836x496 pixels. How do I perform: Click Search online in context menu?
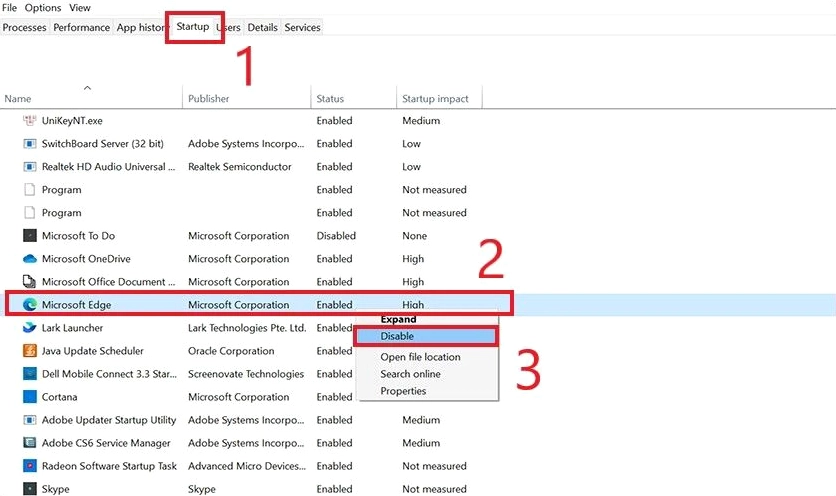pos(410,374)
